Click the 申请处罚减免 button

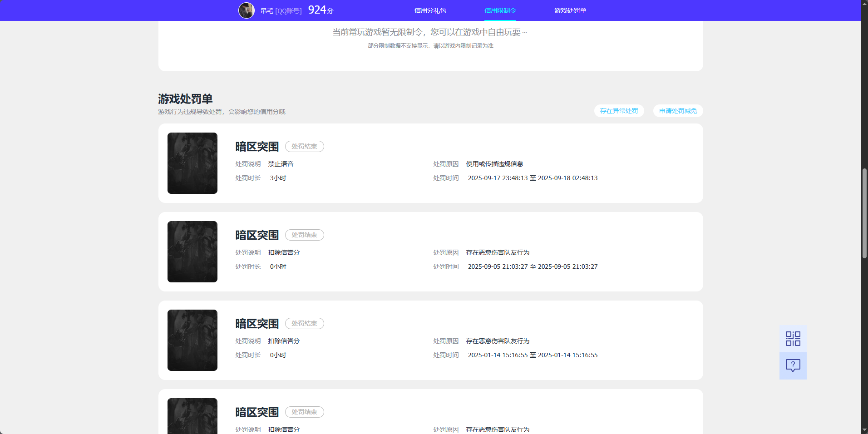[x=677, y=111]
